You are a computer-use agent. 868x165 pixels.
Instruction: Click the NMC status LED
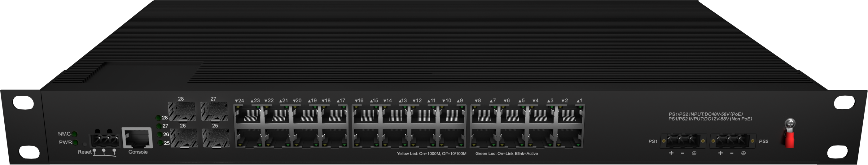74,134
